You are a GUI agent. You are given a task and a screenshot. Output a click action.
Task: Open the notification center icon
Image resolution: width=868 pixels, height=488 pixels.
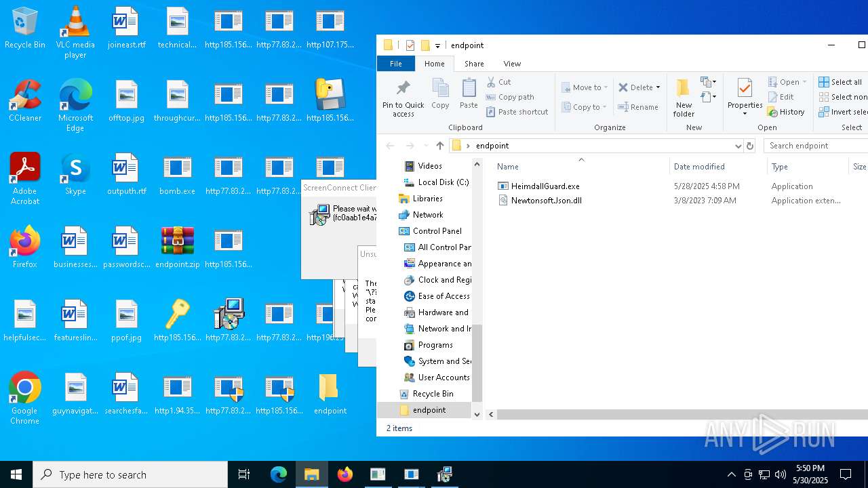pos(846,474)
